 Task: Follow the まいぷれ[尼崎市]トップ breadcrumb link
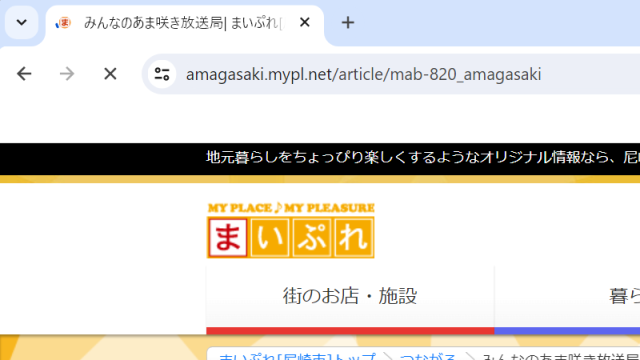point(297,356)
